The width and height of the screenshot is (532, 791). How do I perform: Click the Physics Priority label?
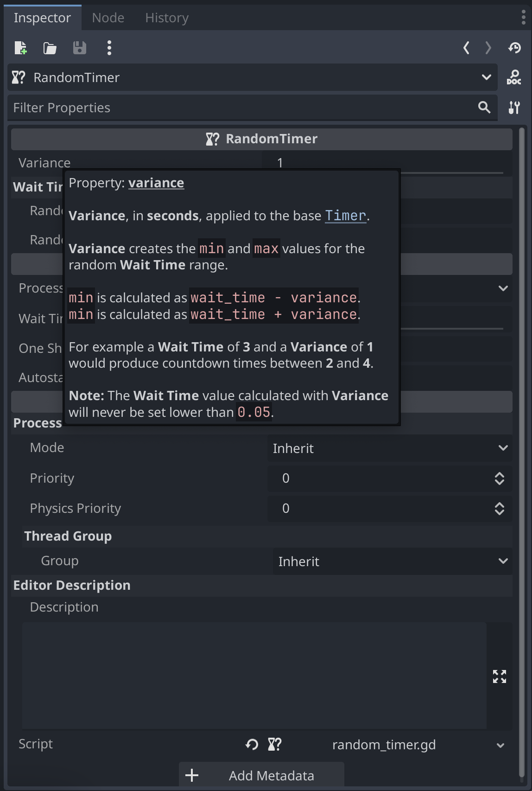pyautogui.click(x=75, y=508)
